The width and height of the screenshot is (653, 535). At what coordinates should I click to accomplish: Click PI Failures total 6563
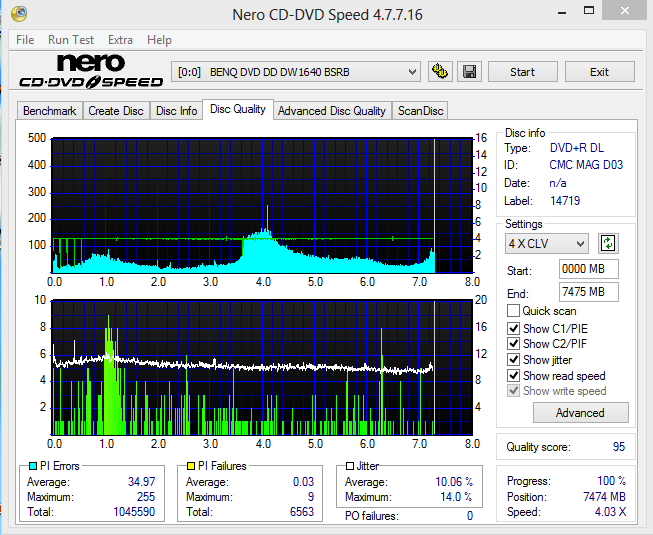(302, 512)
